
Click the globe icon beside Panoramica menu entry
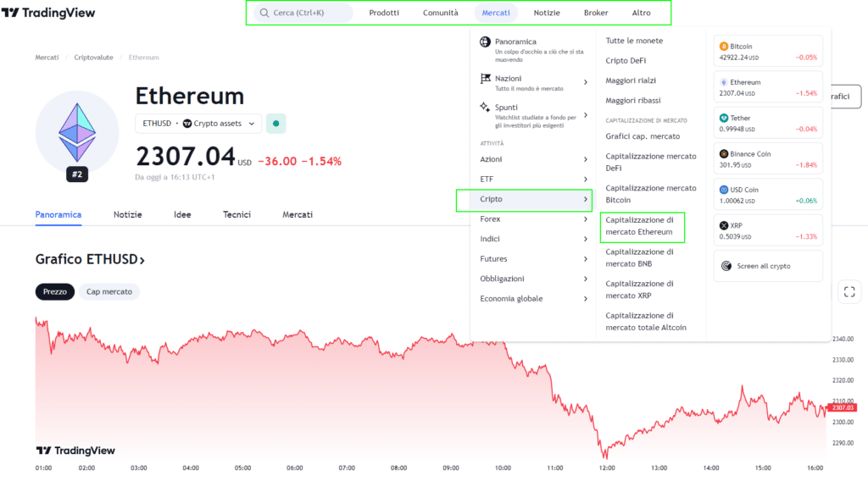(485, 42)
